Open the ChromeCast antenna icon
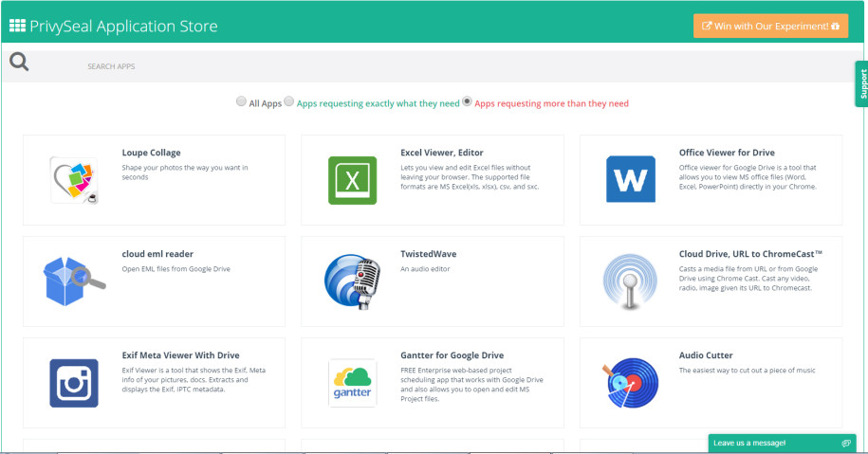Viewport: 868px width, 454px height. point(630,281)
